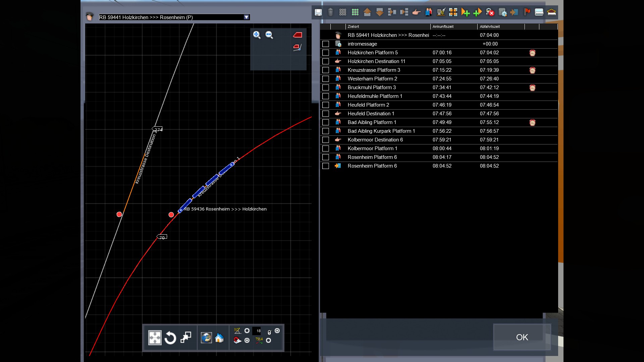This screenshot has width=644, height=362.
Task: Click the green grid select-all icon
Action: click(355, 12)
